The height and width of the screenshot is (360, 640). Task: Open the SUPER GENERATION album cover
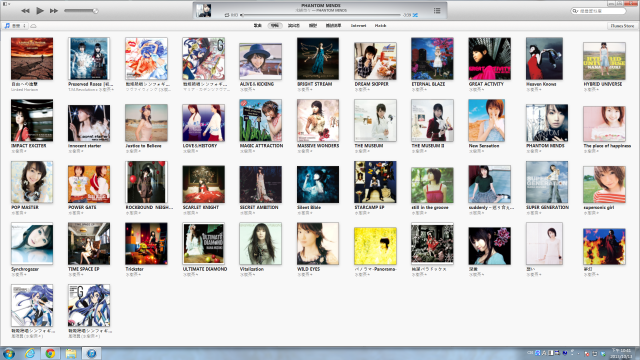[547, 182]
